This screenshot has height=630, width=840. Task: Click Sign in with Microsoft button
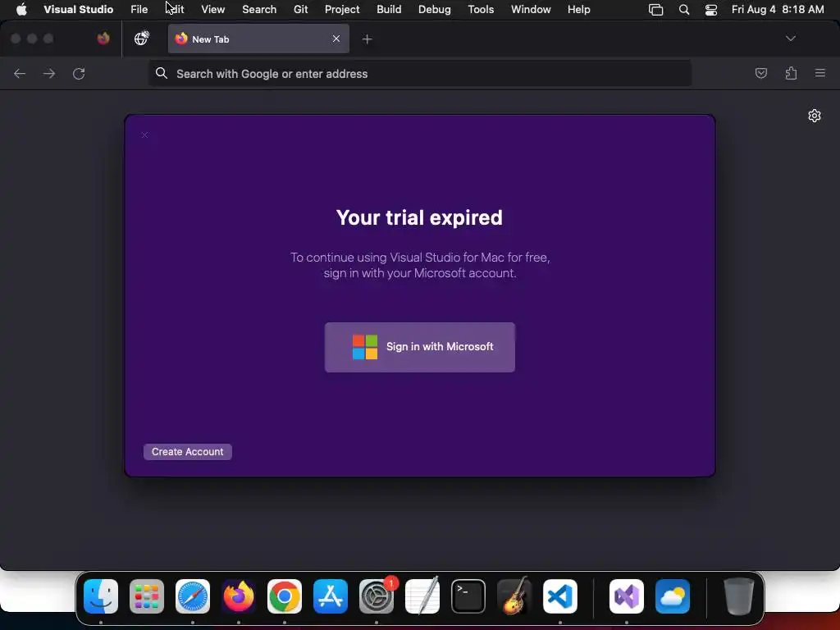point(419,347)
